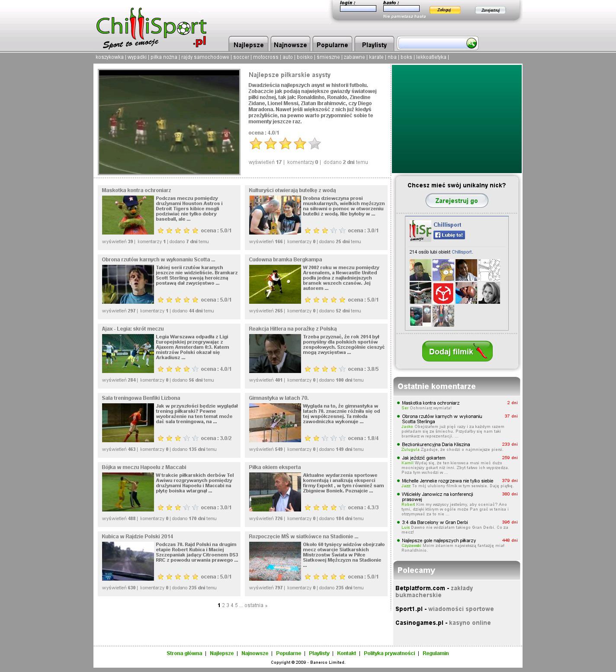Image resolution: width=616 pixels, height=672 pixels.
Task: Click first star on 'Maskotka kontra ochroniarz'
Action: pyautogui.click(x=160, y=231)
